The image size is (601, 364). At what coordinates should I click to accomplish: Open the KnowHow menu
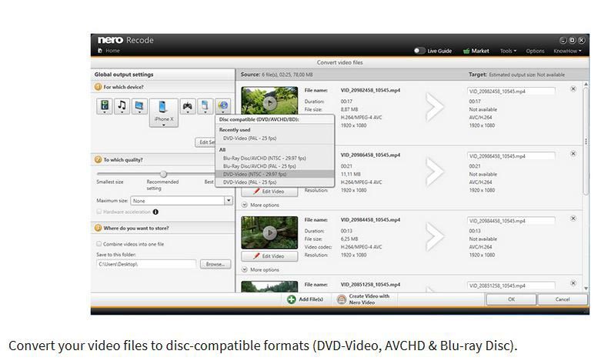click(567, 51)
